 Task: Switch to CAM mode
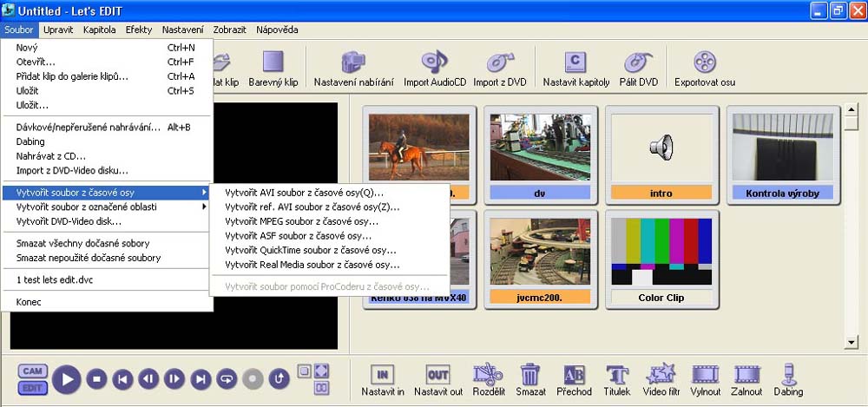click(32, 371)
